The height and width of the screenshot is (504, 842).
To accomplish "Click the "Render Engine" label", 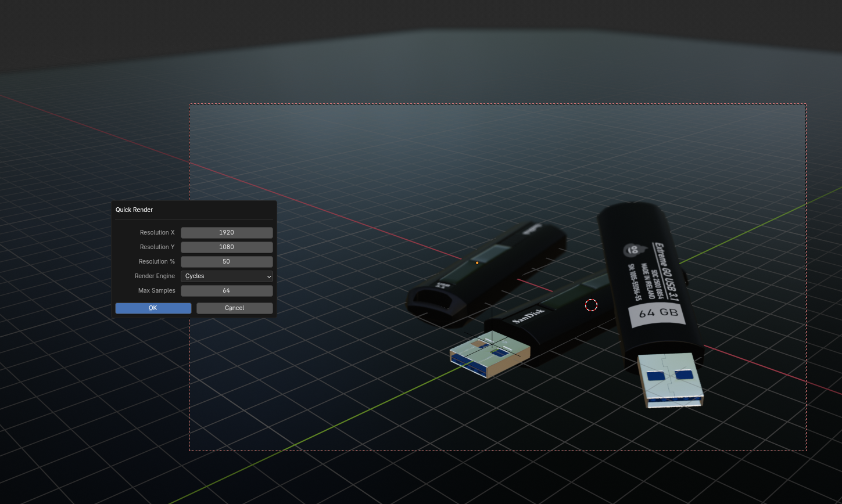I will [x=155, y=276].
